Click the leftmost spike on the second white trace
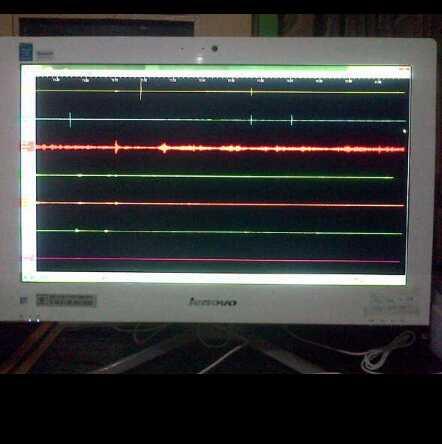Image resolution: width=442 pixels, height=444 pixels. tap(70, 120)
